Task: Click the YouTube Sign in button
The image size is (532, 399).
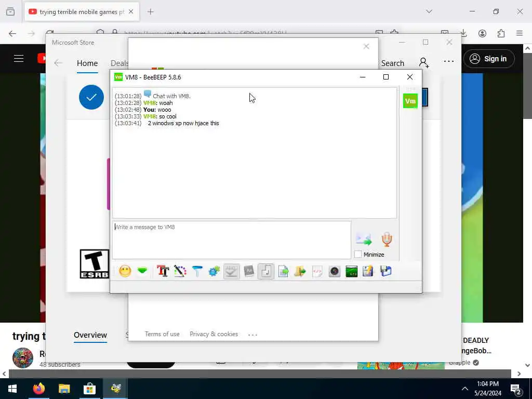Action: point(489,59)
